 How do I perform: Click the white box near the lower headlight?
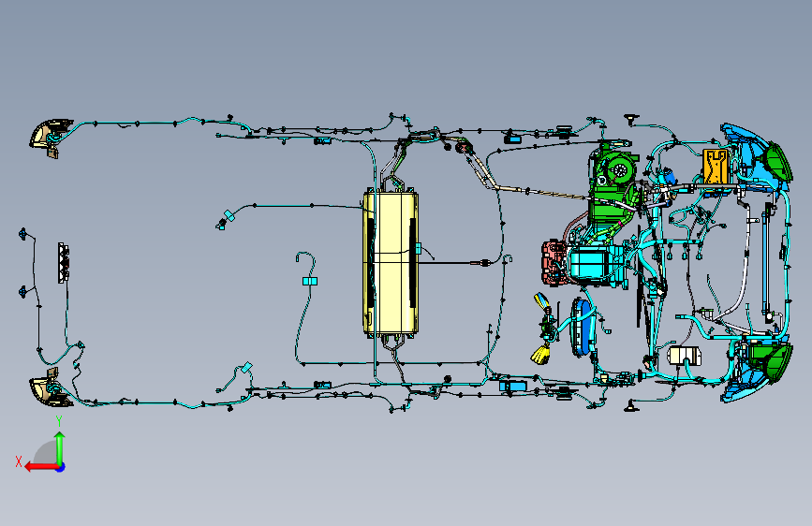tap(685, 357)
